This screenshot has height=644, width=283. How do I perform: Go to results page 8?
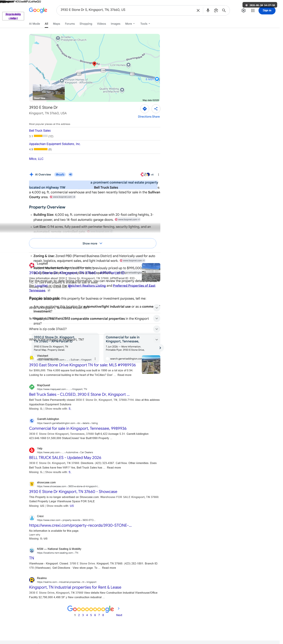point(103,615)
